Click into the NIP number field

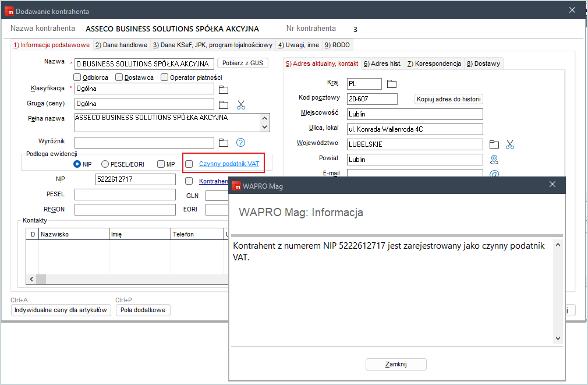136,179
